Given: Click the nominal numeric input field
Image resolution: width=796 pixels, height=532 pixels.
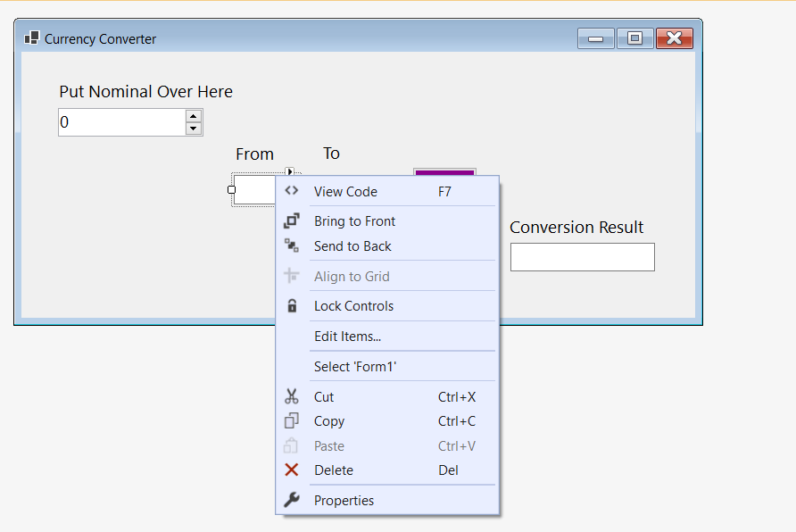Looking at the screenshot, I should point(122,122).
